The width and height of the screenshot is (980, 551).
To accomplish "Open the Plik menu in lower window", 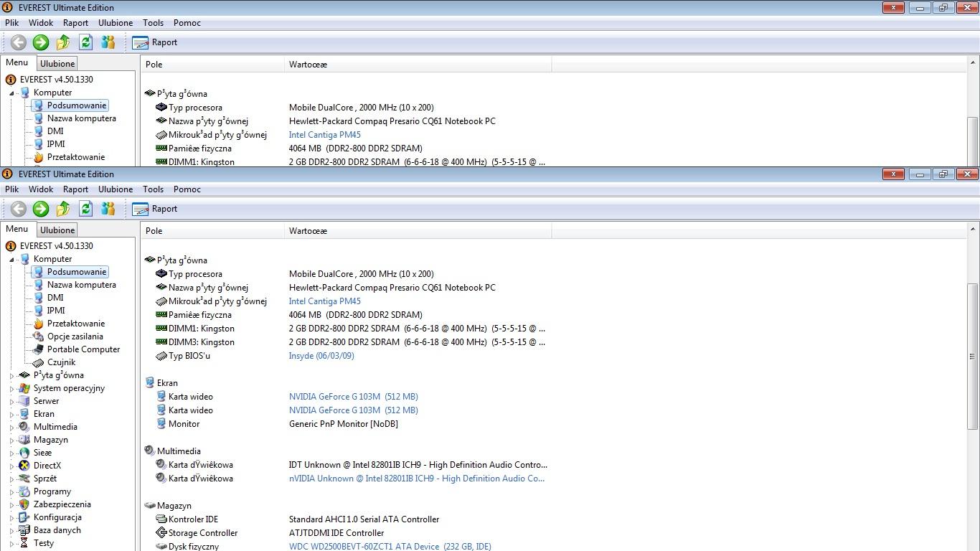I will point(12,189).
